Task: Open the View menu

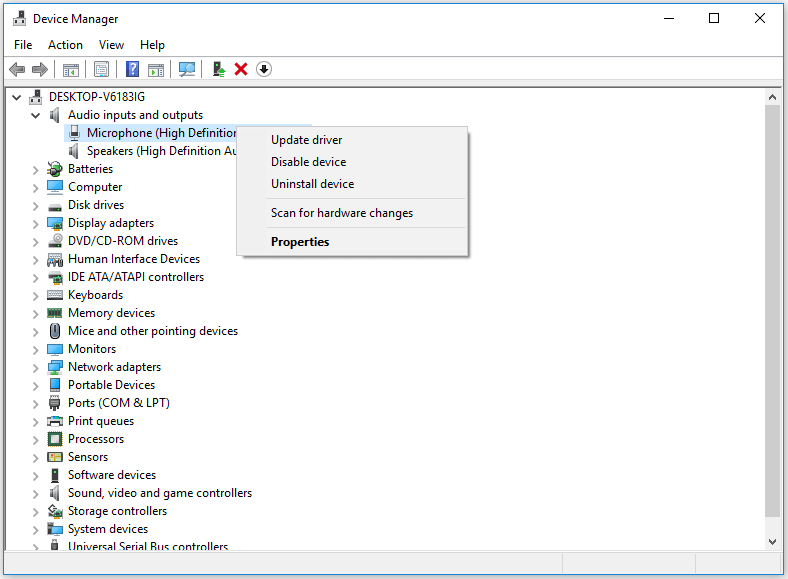Action: coord(111,45)
